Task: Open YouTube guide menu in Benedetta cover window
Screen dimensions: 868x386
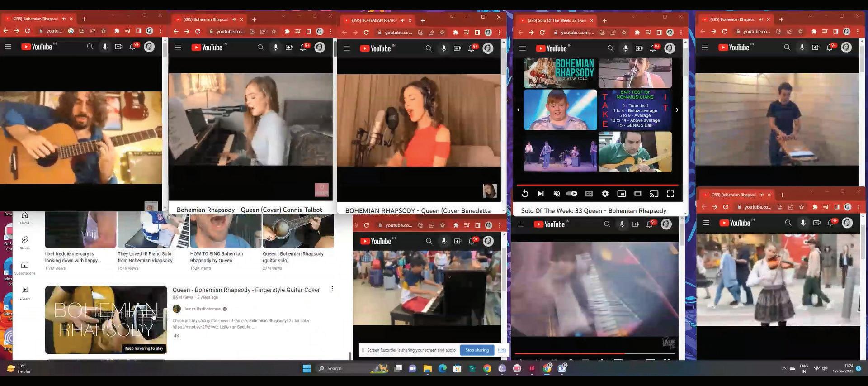Action: [x=347, y=48]
